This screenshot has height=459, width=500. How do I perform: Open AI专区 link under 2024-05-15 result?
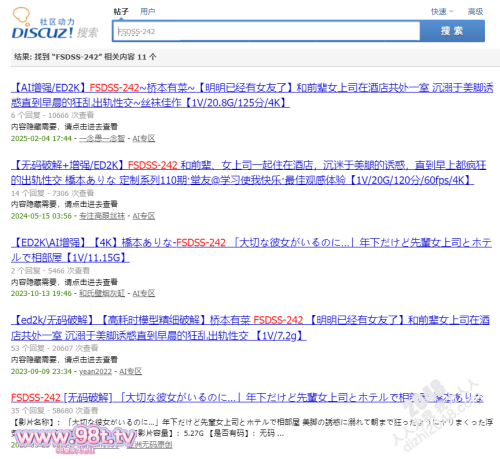tap(144, 216)
